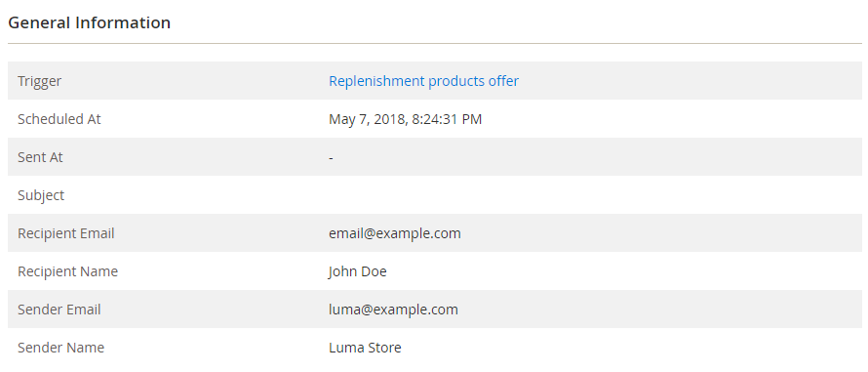
Task: Select the John Doe recipient name
Action: click(x=358, y=271)
